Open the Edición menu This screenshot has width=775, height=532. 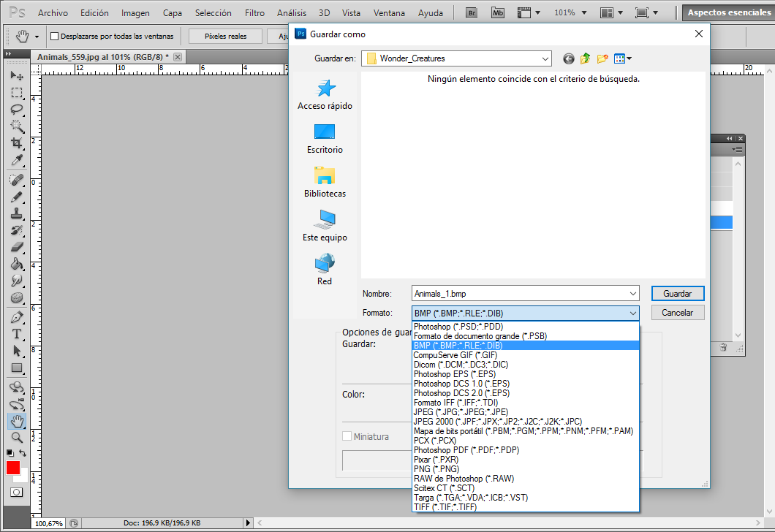tap(94, 13)
